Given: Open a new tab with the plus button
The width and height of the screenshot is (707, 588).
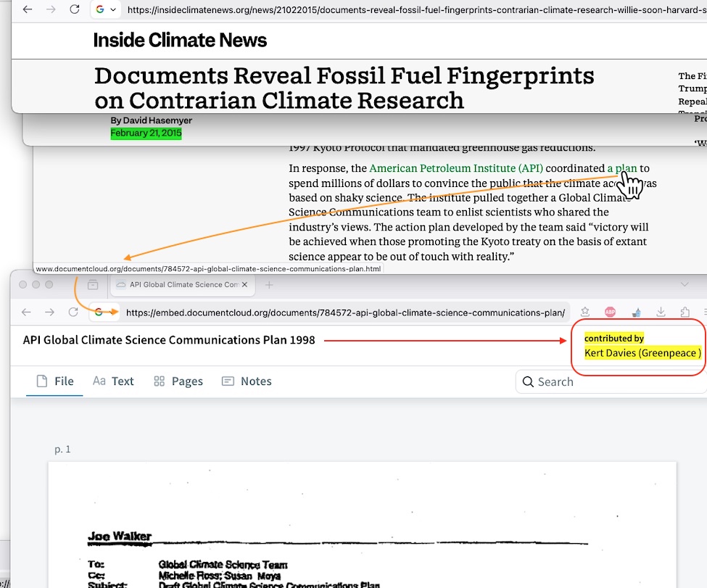Looking at the screenshot, I should [269, 285].
